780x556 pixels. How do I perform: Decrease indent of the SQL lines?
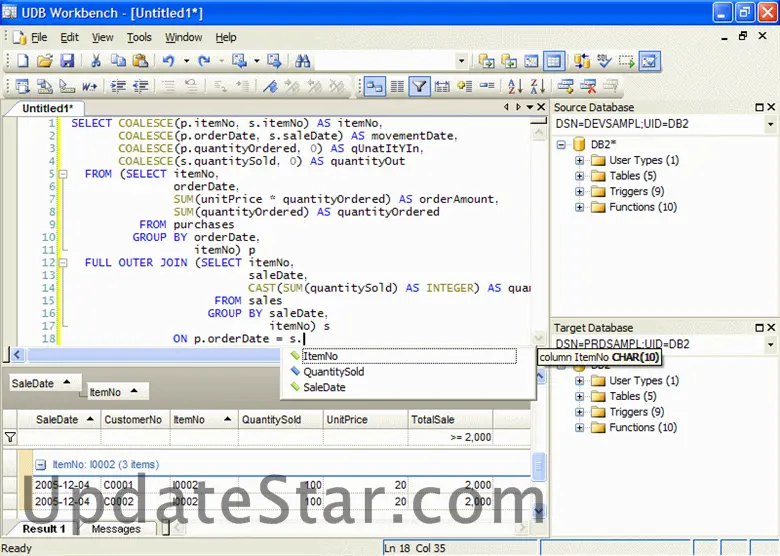(140, 87)
